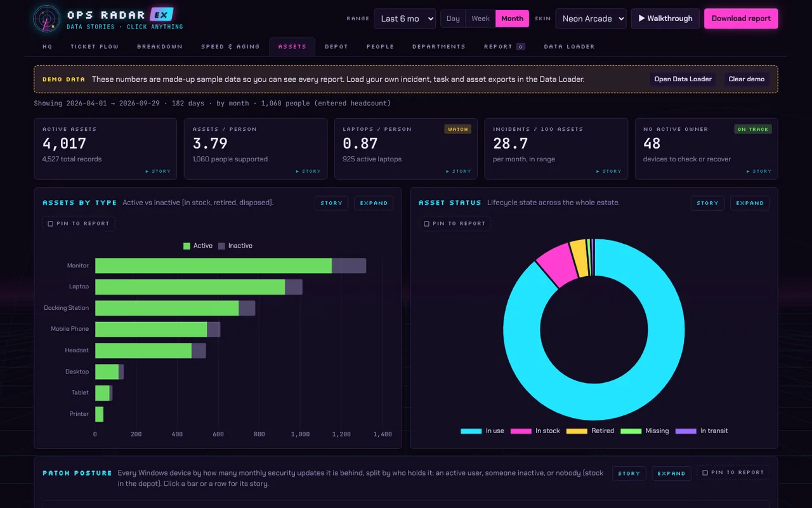
Task: Toggle the In stock legend item
Action: 535,431
